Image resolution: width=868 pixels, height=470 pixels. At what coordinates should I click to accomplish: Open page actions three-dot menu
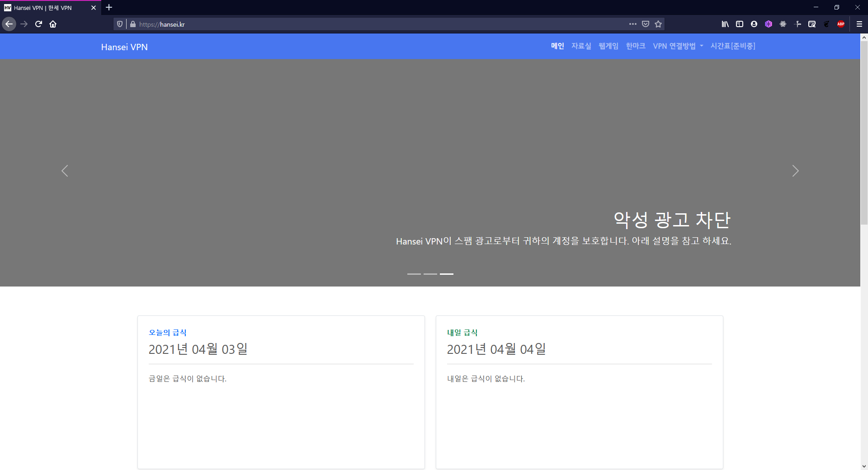click(x=632, y=24)
